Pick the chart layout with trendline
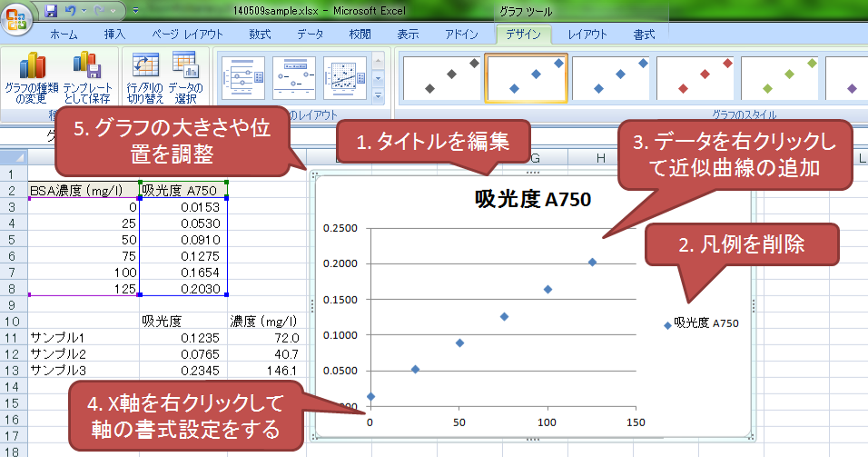The height and width of the screenshot is (457, 868). [x=344, y=77]
